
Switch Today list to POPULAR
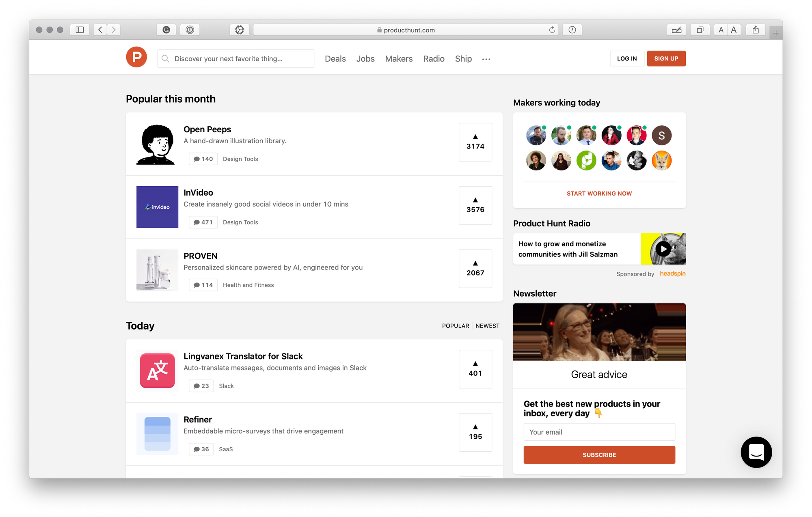[456, 326]
